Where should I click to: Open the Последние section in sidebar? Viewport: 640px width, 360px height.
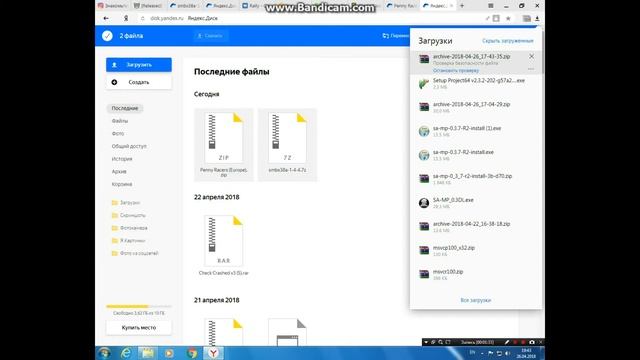(125, 109)
